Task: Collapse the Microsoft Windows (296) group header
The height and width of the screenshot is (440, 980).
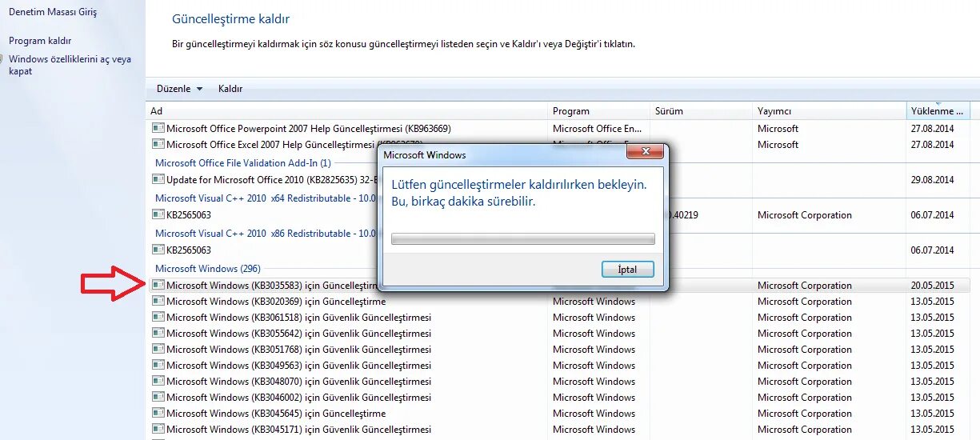Action: pos(208,268)
